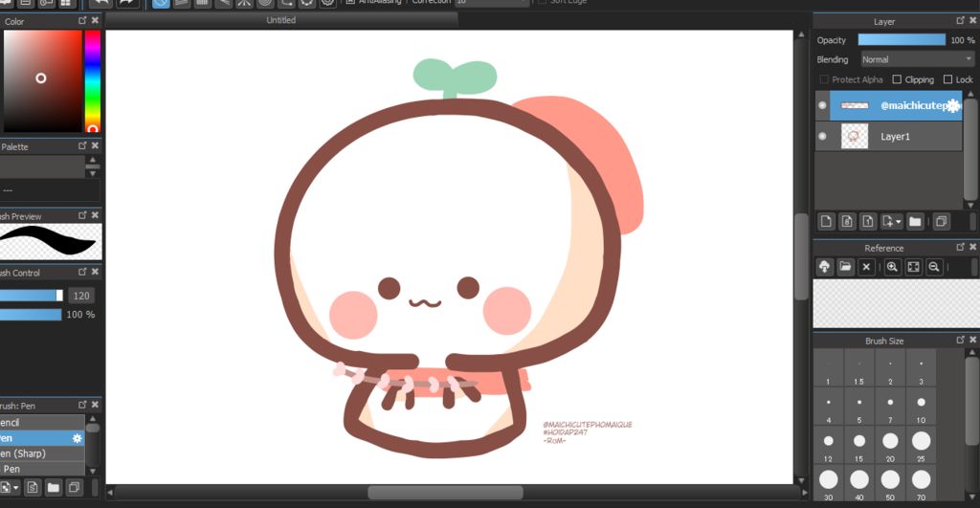The image size is (980, 508).
Task: Click brush list scroll-down arrow
Action: (93, 471)
